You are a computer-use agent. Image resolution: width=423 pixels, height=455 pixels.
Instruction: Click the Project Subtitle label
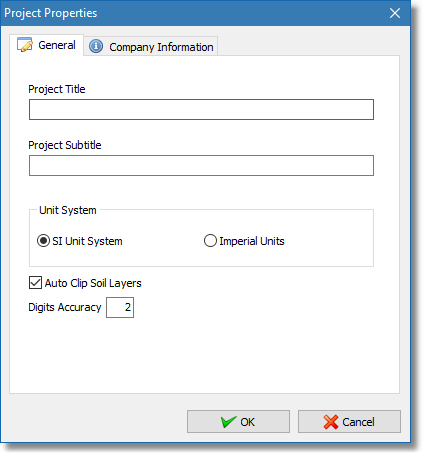point(65,145)
